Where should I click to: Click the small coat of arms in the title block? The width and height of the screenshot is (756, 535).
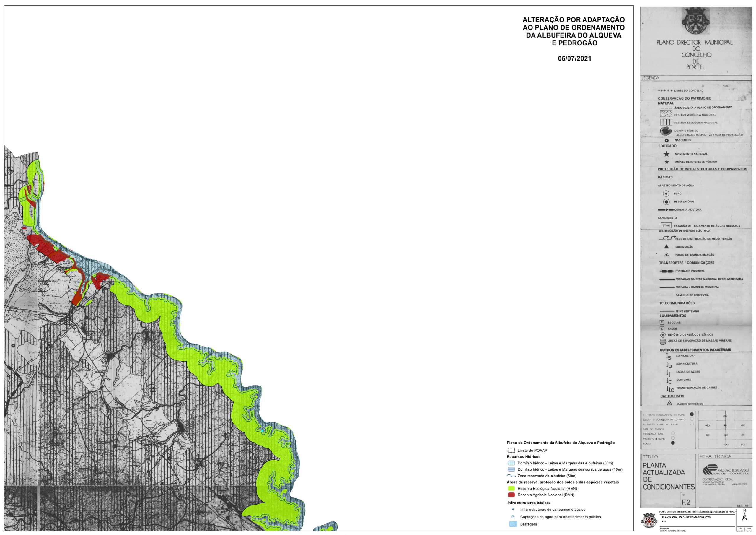coord(649,521)
